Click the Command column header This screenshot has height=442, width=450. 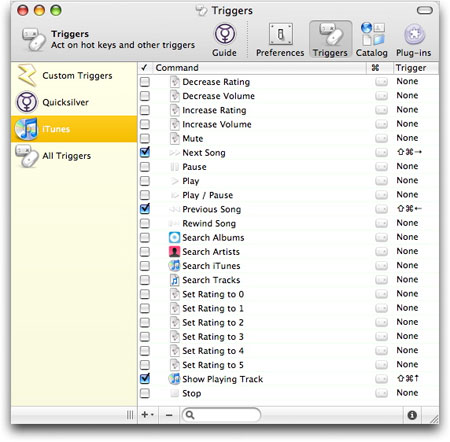pyautogui.click(x=260, y=68)
